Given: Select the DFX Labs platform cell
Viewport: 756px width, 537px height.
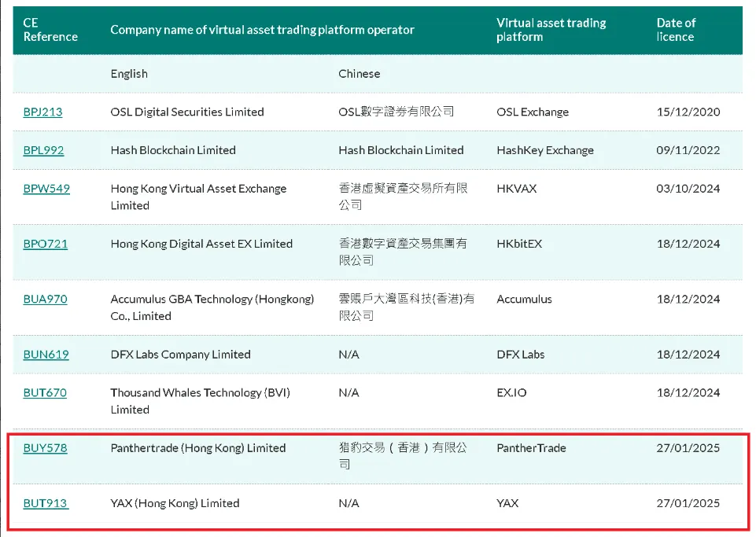Looking at the screenshot, I should tap(521, 355).
